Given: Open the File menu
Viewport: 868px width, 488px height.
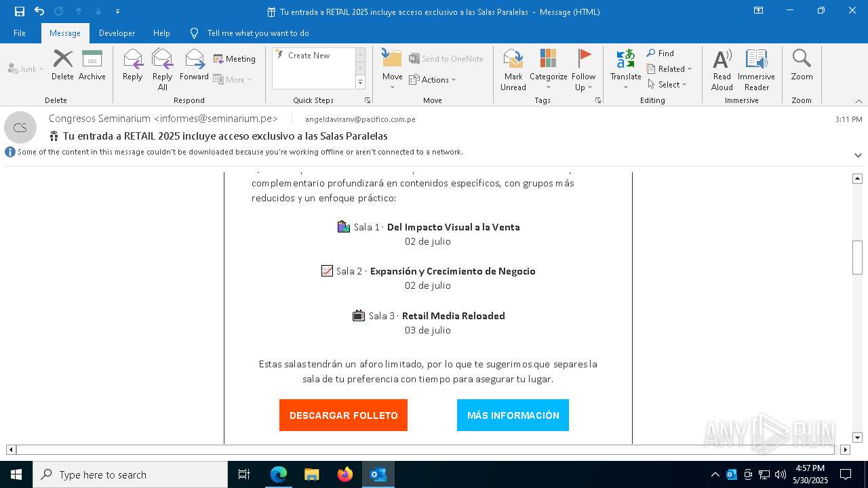Looking at the screenshot, I should tap(20, 33).
